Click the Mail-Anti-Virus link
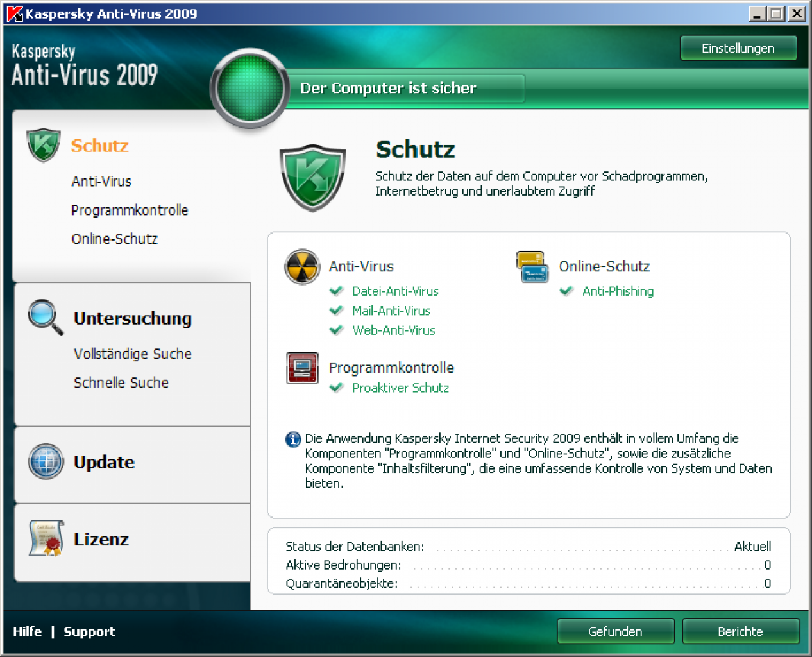Screen dimensions: 812x657 (x=391, y=311)
